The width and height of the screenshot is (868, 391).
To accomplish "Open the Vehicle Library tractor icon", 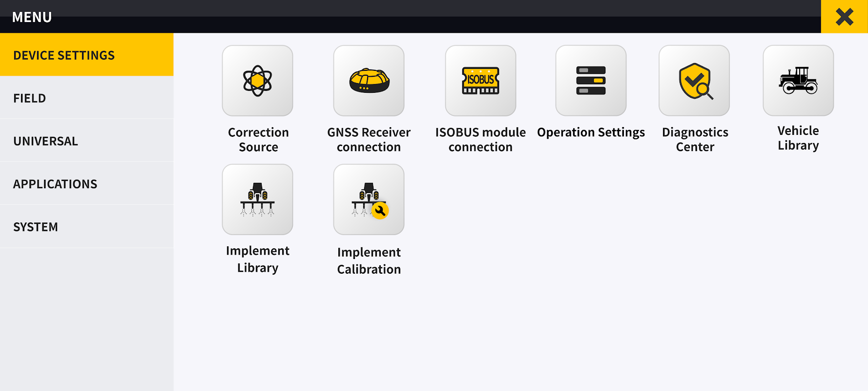I will [x=798, y=81].
